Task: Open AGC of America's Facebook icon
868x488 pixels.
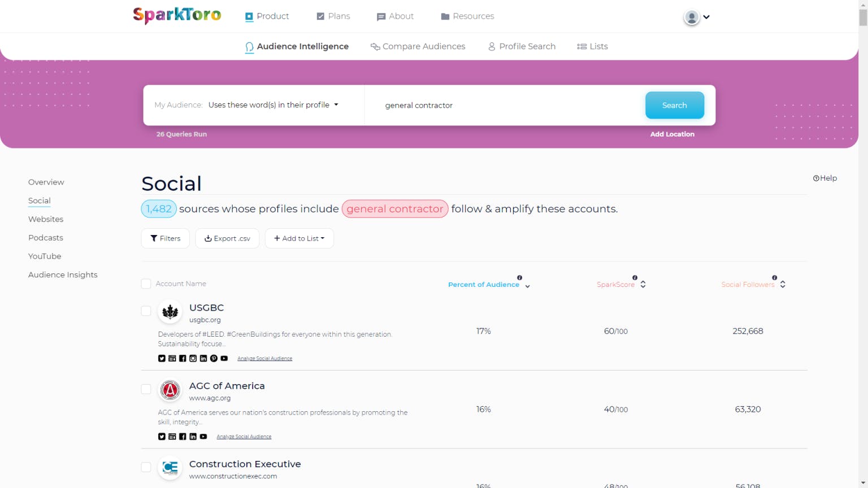Action: click(183, 437)
